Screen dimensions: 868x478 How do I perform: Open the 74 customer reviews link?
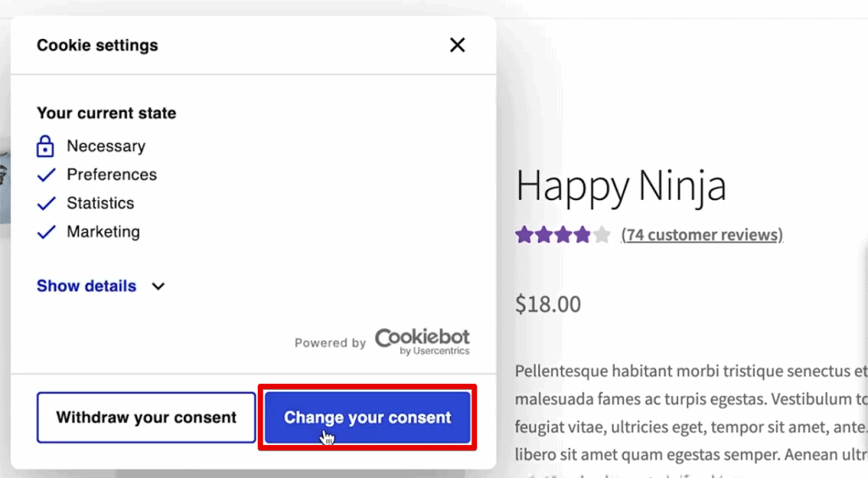(702, 235)
